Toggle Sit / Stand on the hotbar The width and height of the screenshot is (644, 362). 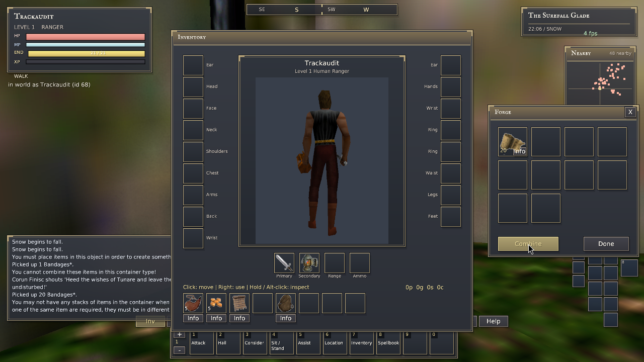coord(282,342)
